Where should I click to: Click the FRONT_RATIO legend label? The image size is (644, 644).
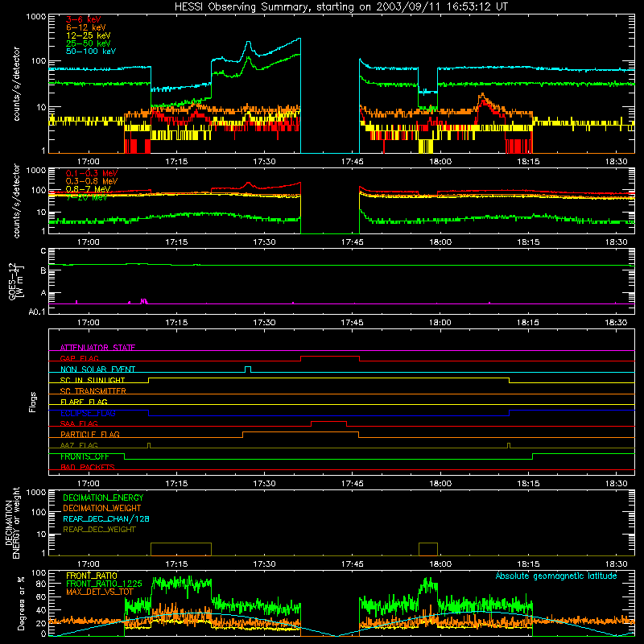(92, 576)
